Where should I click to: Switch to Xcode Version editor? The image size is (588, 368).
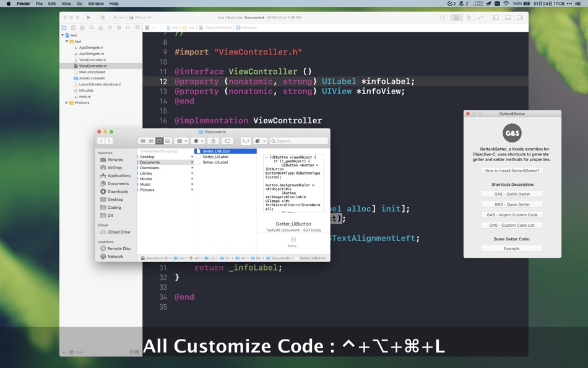[x=480, y=17]
